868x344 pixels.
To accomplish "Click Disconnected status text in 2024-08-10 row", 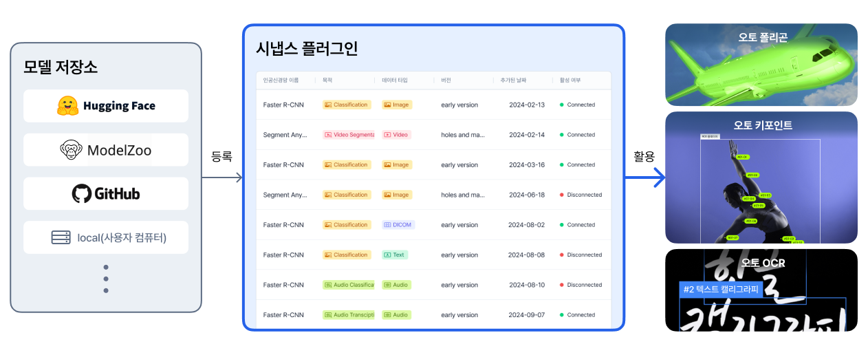I will [585, 285].
